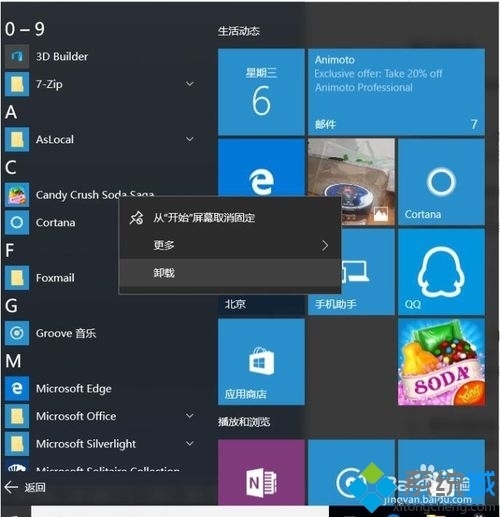The height and width of the screenshot is (517, 500).
Task: Click the unpin icon in context menu
Action: pos(136,218)
